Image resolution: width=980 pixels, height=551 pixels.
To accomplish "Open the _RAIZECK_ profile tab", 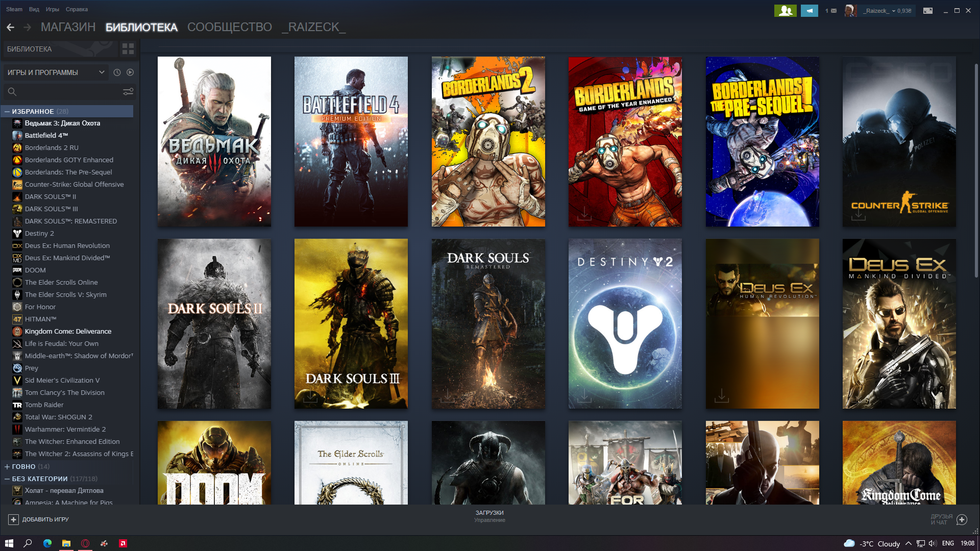I will [x=314, y=27].
